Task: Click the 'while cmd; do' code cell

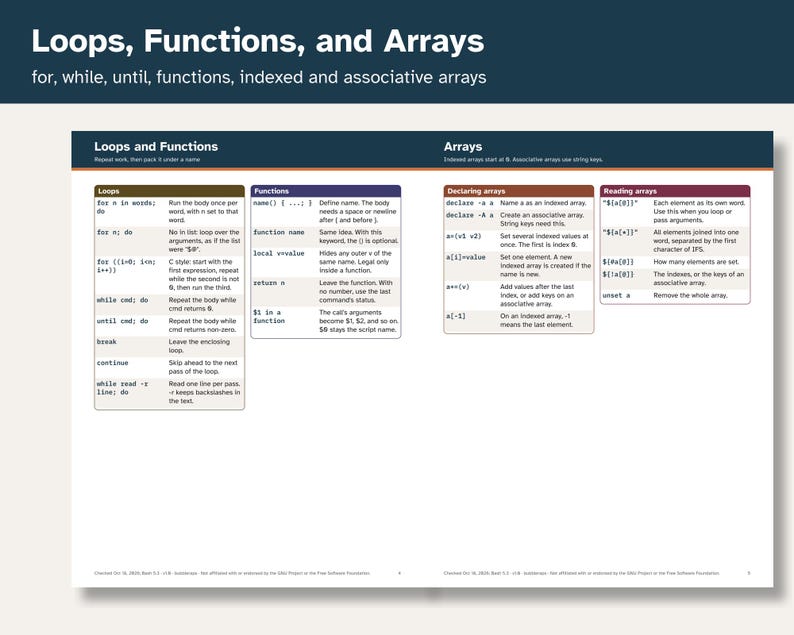Action: [123, 300]
